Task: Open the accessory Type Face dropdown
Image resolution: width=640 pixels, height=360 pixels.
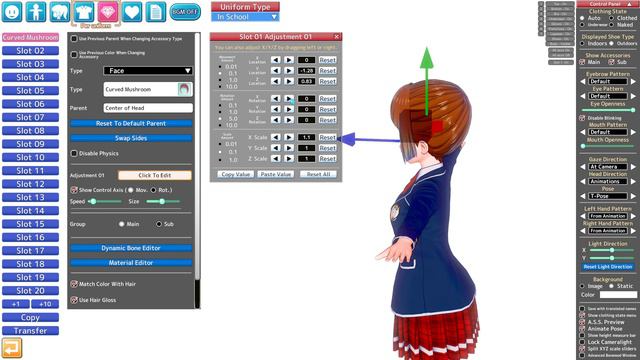Action: point(148,71)
